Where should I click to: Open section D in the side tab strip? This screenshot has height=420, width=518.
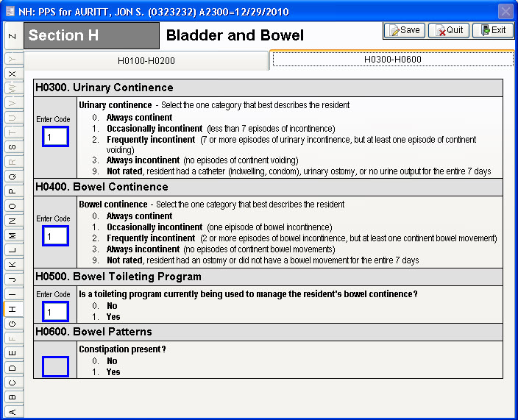point(13,368)
